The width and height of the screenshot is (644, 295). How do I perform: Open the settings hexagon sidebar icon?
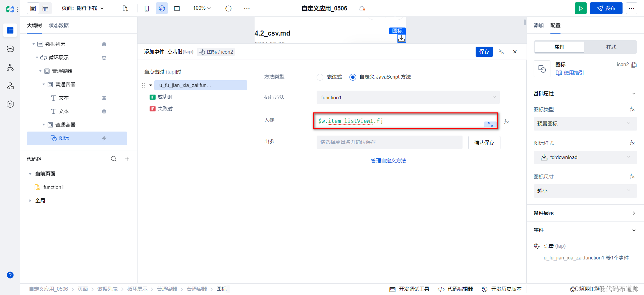click(x=10, y=104)
